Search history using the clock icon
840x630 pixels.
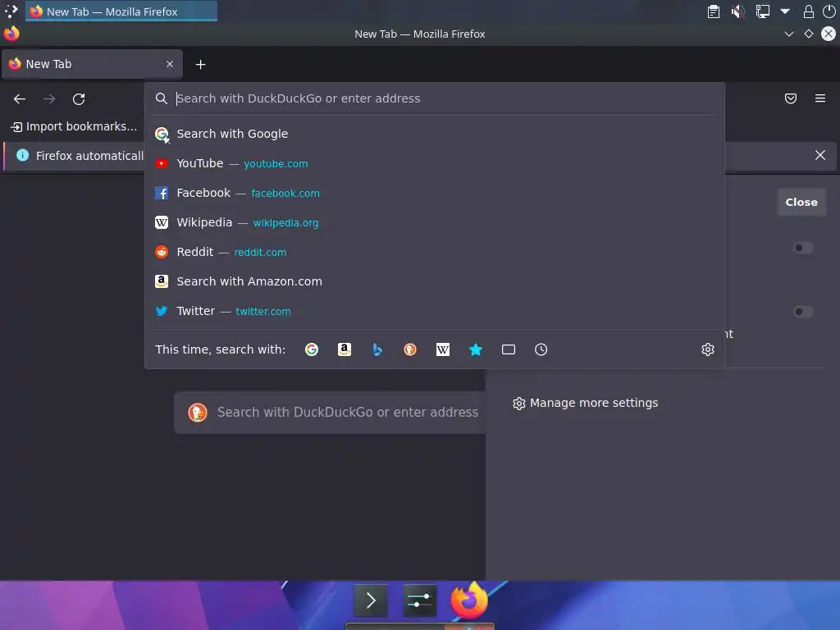541,349
